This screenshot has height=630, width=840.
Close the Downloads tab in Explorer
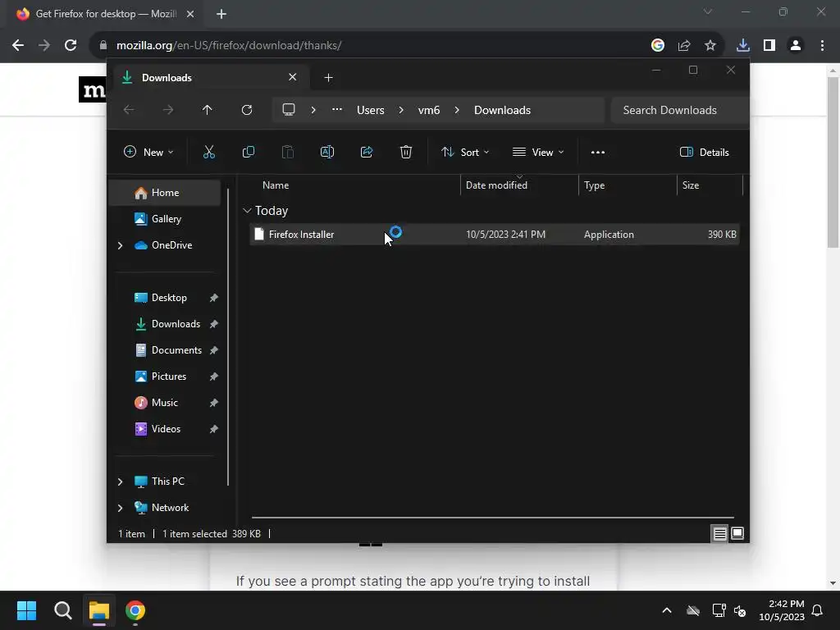(x=293, y=77)
